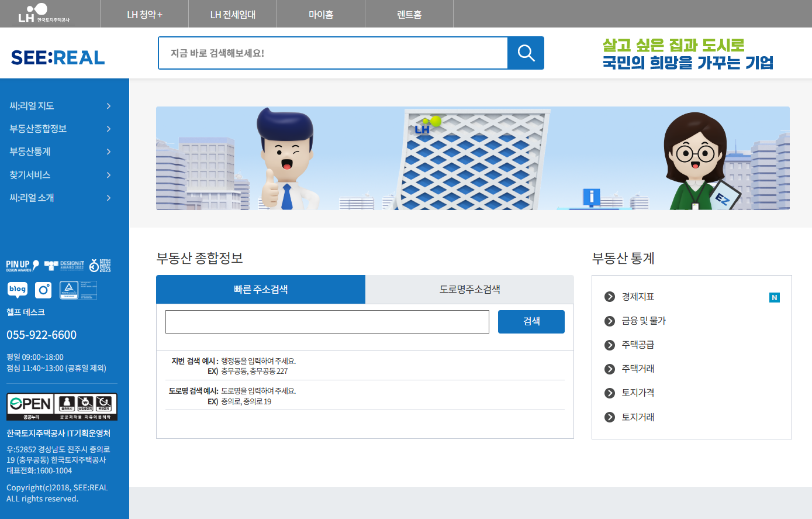Select the 빠른 주소검색 tab
Screen dimensions: 812x519
point(261,289)
